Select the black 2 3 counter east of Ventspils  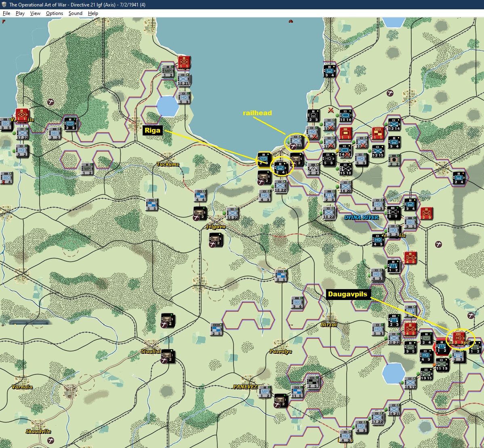pyautogui.click(x=71, y=124)
